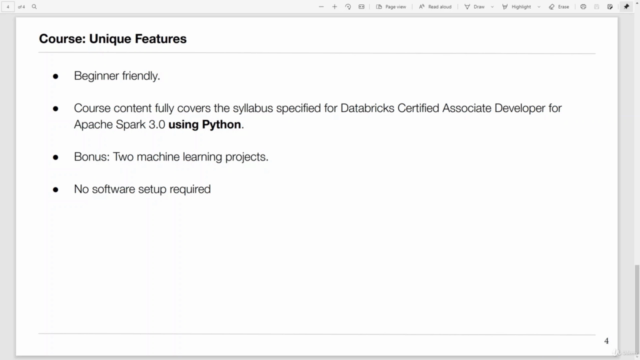Rotate the PDF page
This screenshot has width=640, height=360.
click(348, 7)
